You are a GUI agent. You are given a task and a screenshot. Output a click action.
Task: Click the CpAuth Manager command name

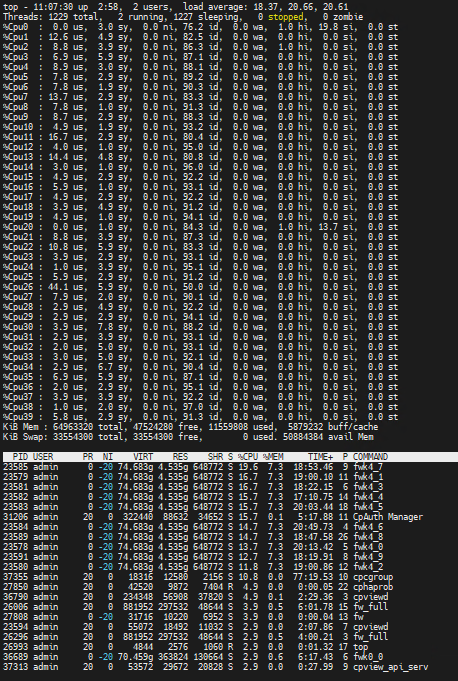click(x=388, y=516)
